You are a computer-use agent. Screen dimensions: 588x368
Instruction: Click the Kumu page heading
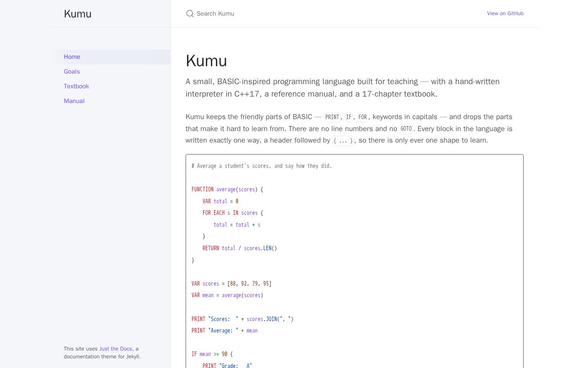(206, 61)
